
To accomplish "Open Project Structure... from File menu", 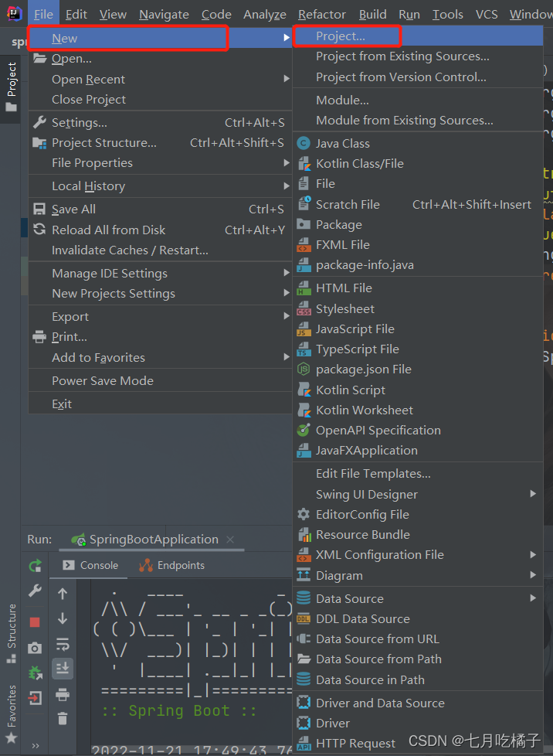I will [161, 143].
